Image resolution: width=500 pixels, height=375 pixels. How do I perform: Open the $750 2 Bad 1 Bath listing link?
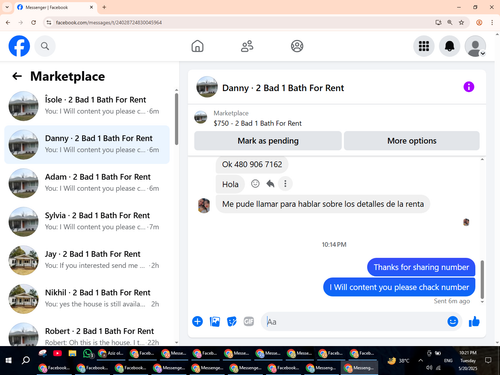pos(257,123)
